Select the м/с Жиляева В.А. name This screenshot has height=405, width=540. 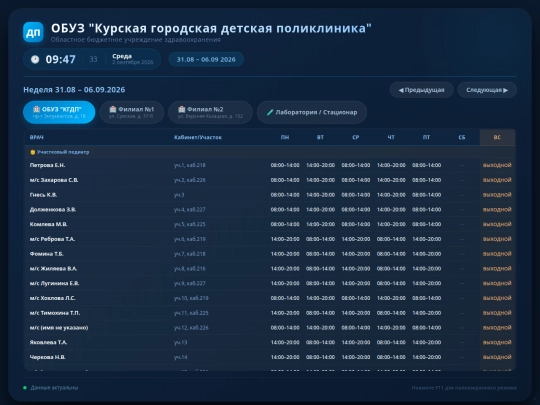click(x=53, y=269)
